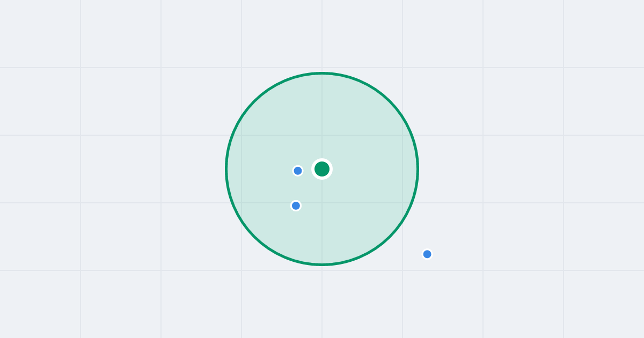Select the green center marker of the circle
This screenshot has width=644, height=338.
point(322,169)
